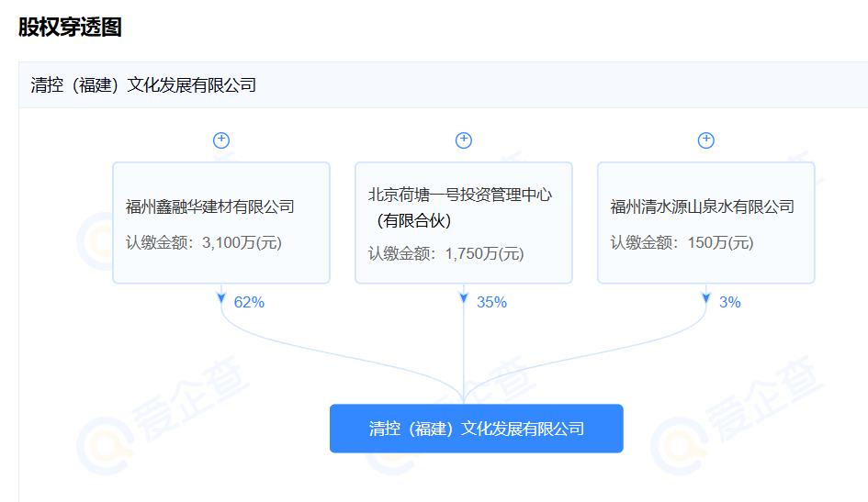Select the 3% shareholding label
Image resolution: width=868 pixels, height=502 pixels.
(730, 302)
